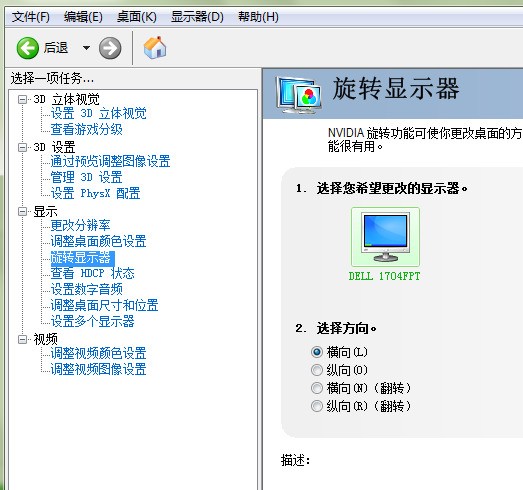Collapse the 3D 设置 tree node
Image resolution: width=523 pixels, height=490 pixels.
22,147
